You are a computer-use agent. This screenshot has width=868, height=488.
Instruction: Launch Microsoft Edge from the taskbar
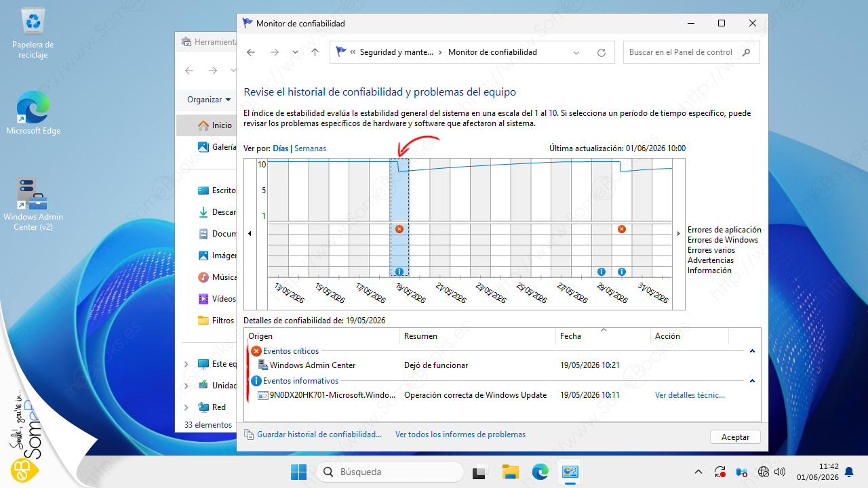click(x=540, y=472)
